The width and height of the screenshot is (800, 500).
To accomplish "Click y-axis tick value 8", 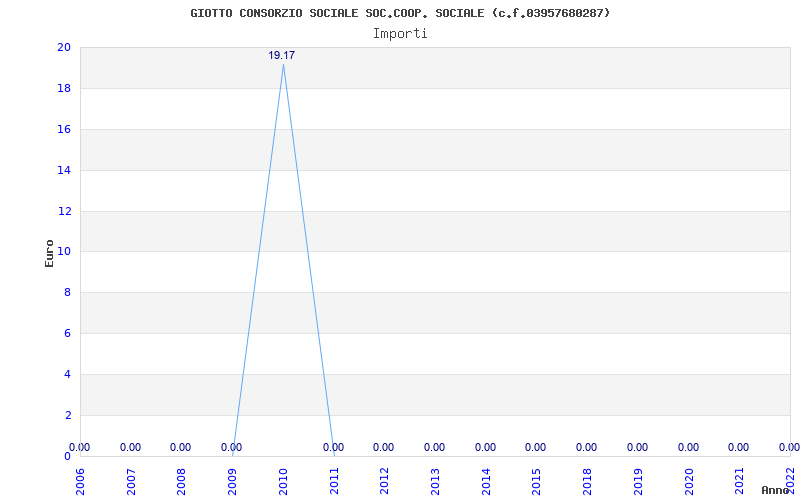I will pos(67,292).
